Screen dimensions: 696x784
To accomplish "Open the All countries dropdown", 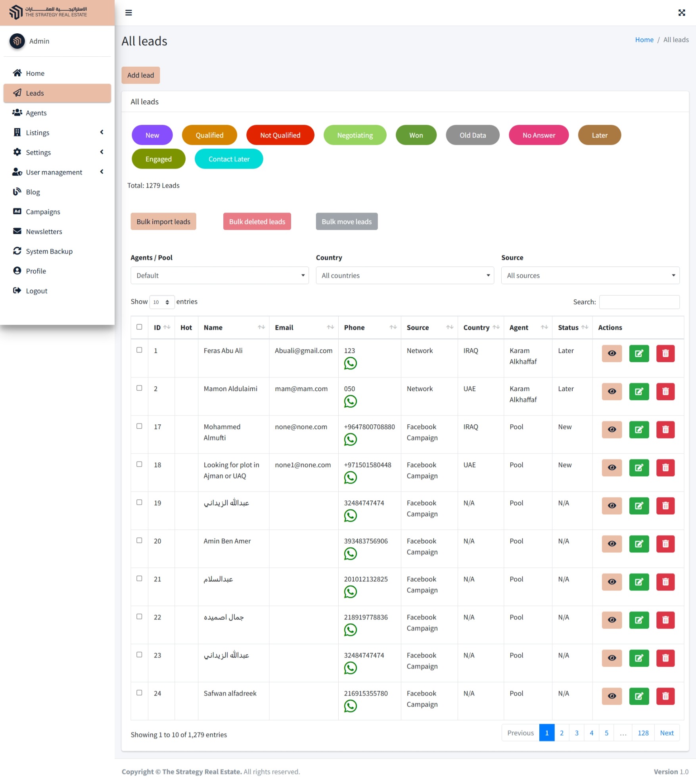I will pyautogui.click(x=405, y=276).
